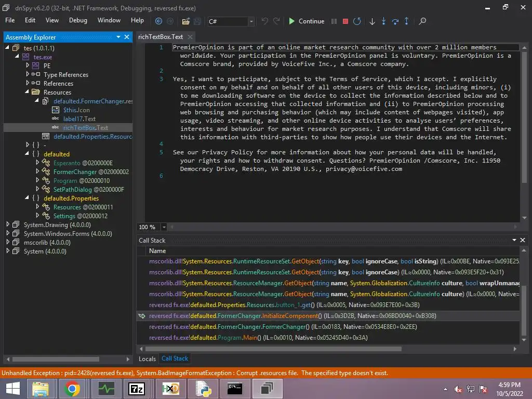Open Windows Start menu

pyautogui.click(x=13, y=389)
